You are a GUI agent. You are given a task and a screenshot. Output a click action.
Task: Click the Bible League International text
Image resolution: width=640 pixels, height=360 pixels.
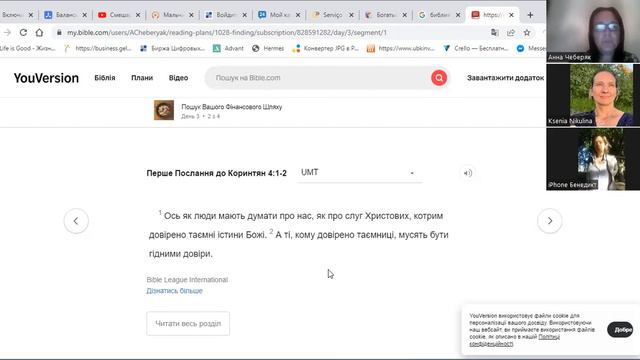tap(187, 280)
